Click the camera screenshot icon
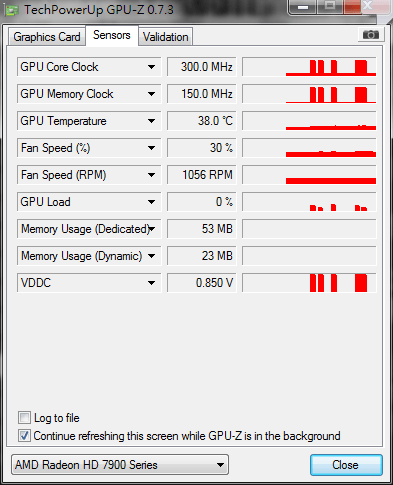 tap(371, 34)
